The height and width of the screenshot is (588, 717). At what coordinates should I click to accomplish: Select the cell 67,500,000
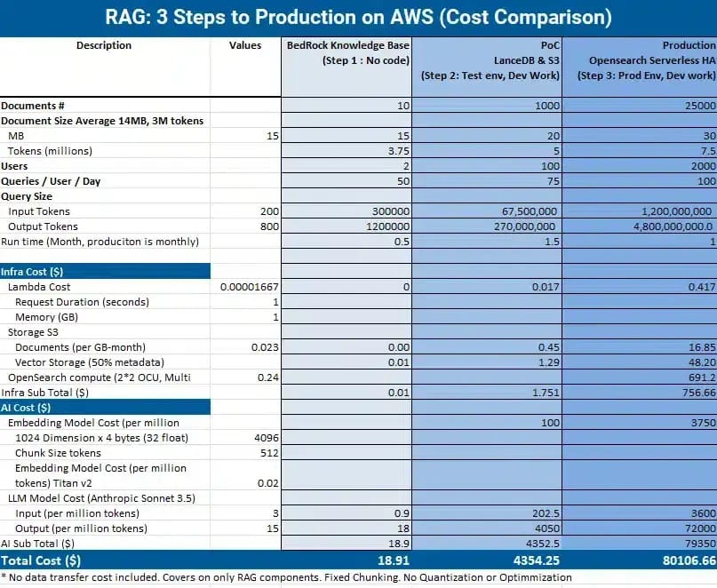point(529,211)
